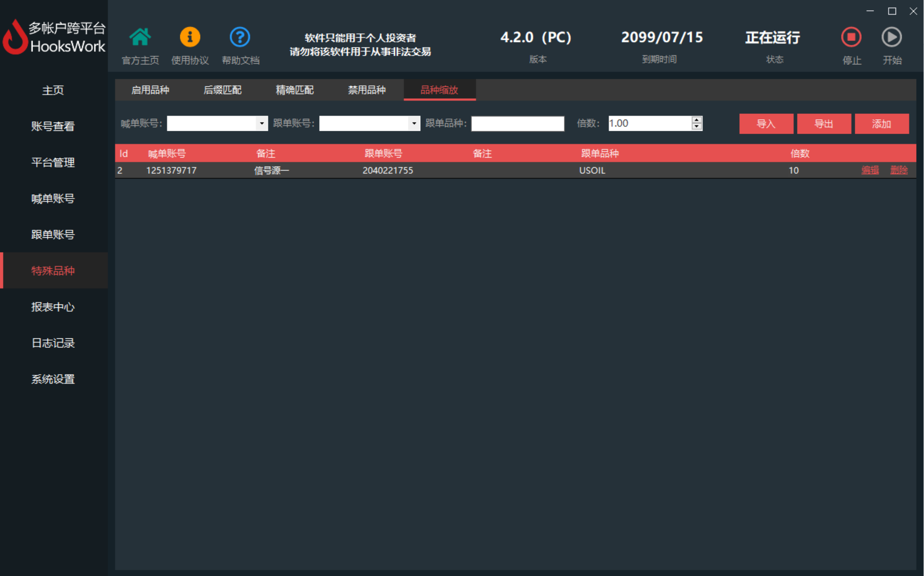Open the 官方主页 home icon
This screenshot has height=576, width=924.
click(x=140, y=38)
